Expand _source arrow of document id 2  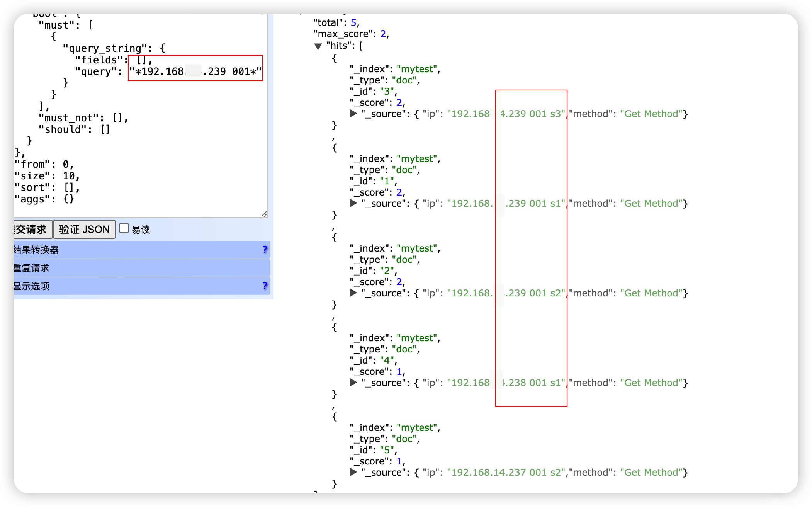(353, 293)
